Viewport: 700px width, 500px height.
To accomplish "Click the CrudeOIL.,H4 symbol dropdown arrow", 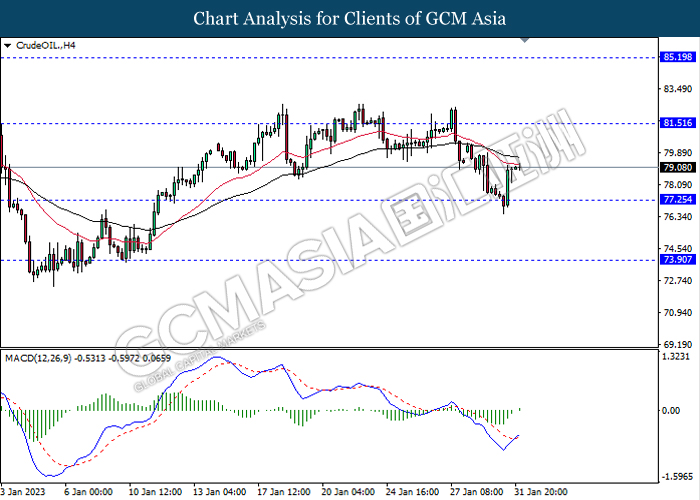I will [7, 46].
